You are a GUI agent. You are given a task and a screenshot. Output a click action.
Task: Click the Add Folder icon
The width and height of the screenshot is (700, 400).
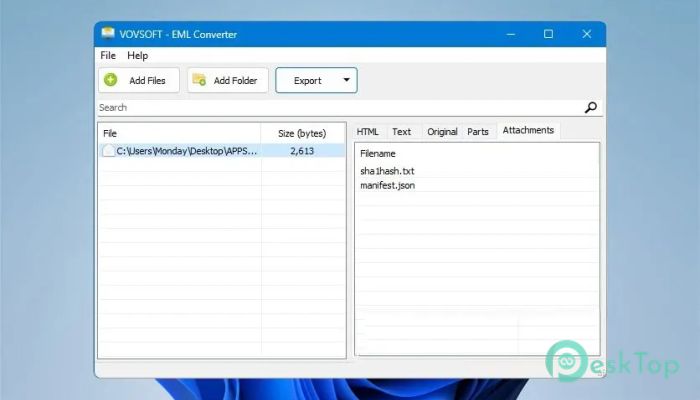click(199, 80)
